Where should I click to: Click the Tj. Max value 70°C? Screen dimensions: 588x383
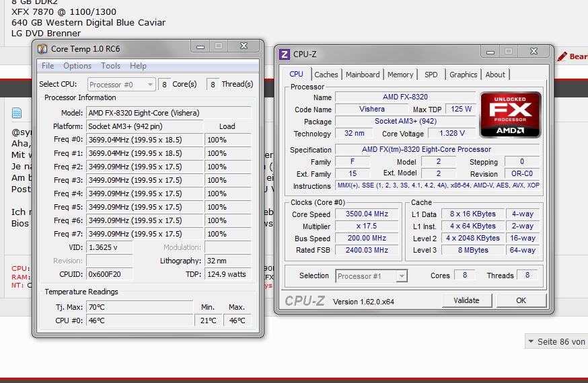tap(139, 307)
